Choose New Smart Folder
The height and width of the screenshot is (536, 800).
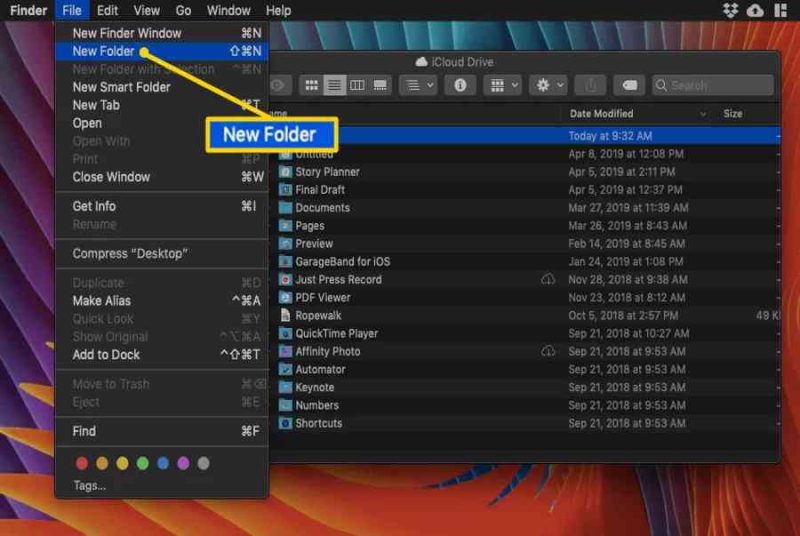[162, 87]
